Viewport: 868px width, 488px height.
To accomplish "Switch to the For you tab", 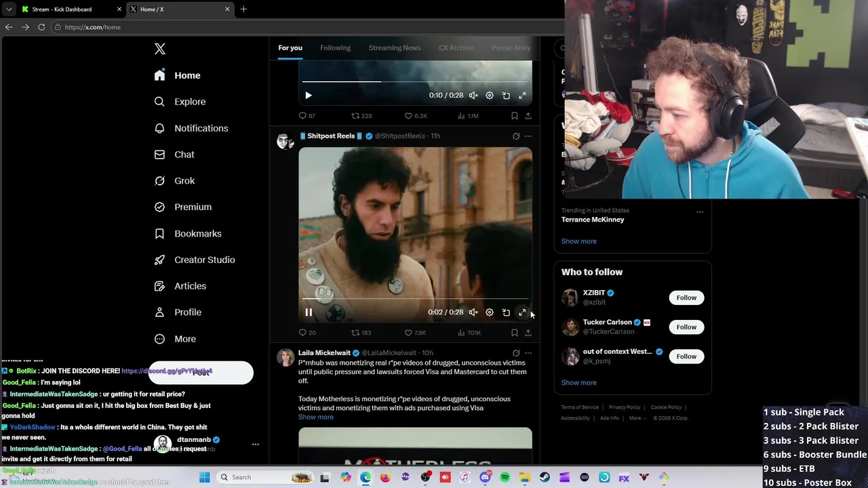I will [x=290, y=47].
